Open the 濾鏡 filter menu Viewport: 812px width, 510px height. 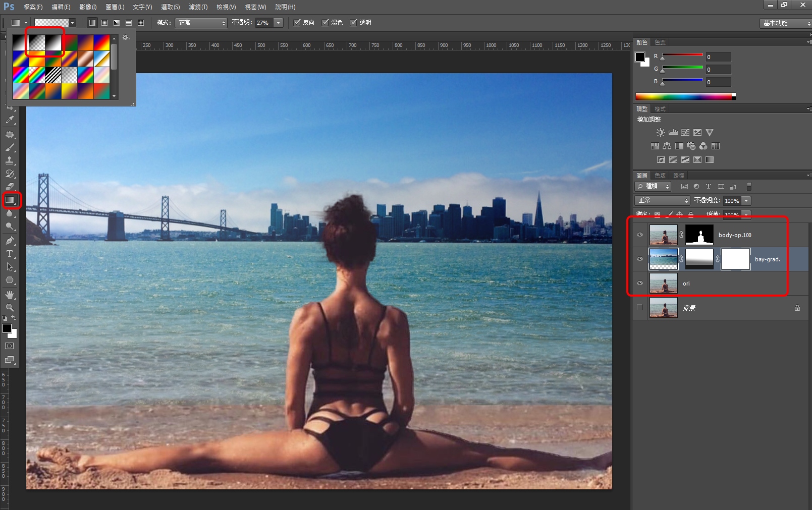pyautogui.click(x=198, y=7)
